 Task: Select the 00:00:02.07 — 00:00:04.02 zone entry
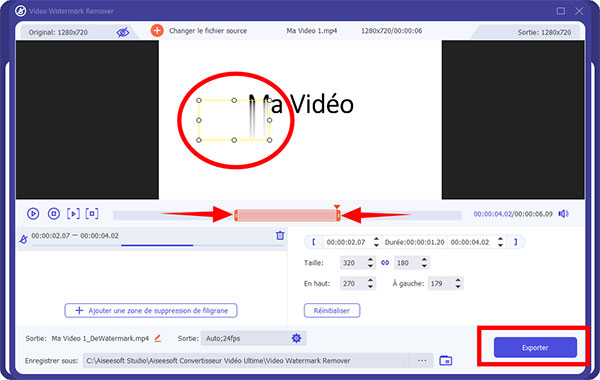pyautogui.click(x=152, y=239)
